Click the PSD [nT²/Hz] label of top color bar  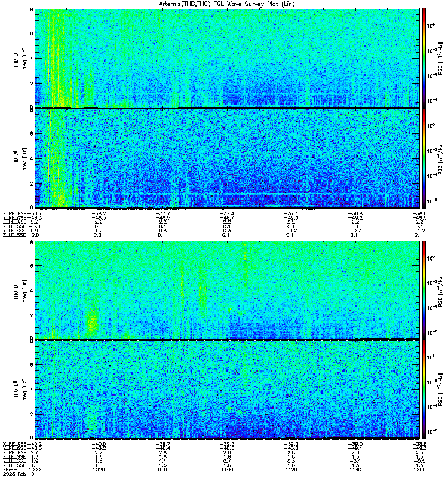click(440, 58)
